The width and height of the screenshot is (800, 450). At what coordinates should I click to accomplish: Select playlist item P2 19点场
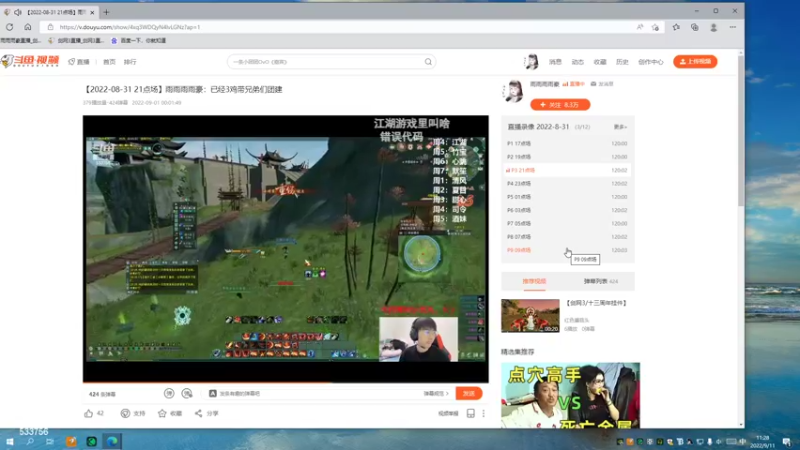pyautogui.click(x=567, y=157)
